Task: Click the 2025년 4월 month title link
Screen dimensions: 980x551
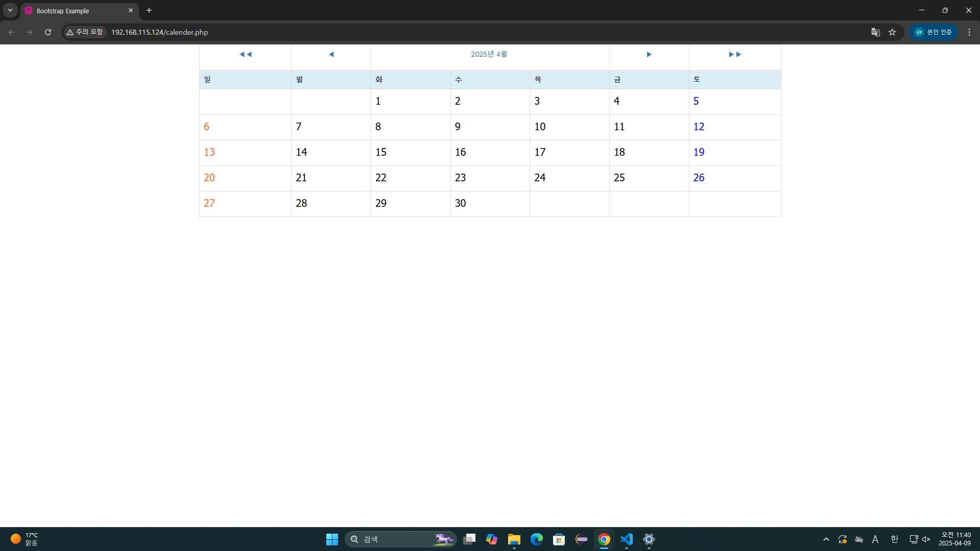Action: click(489, 54)
